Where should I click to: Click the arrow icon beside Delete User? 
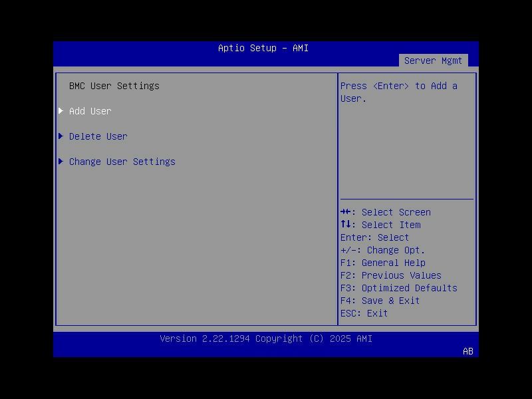click(61, 136)
